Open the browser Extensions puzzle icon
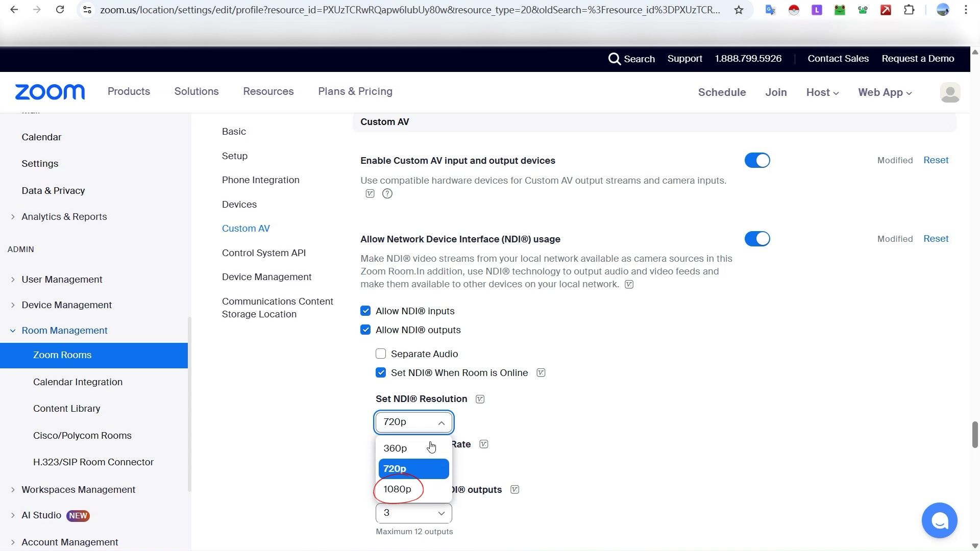This screenshot has width=980, height=551. [x=909, y=10]
